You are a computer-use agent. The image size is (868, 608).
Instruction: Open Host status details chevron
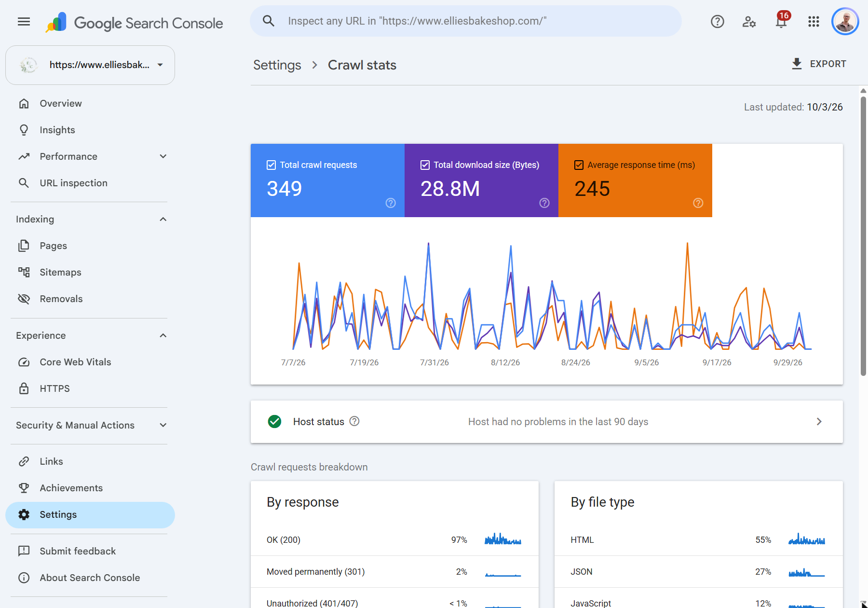(819, 422)
